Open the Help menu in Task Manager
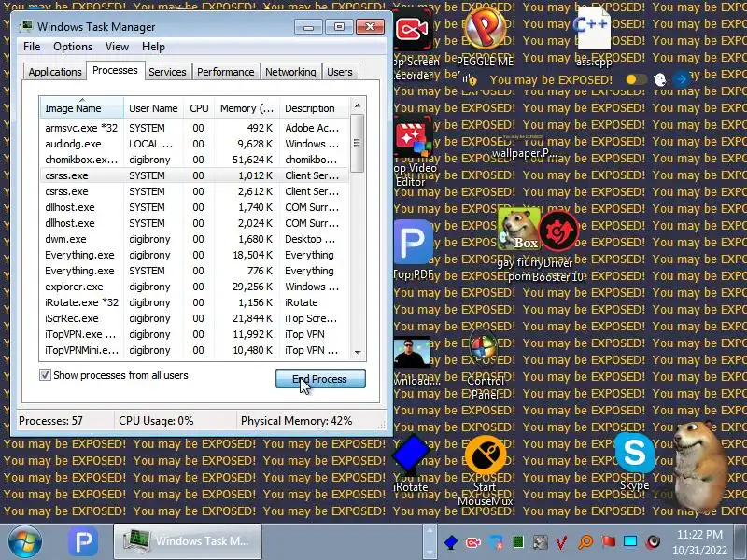Screen dimensions: 747x560 (x=153, y=46)
